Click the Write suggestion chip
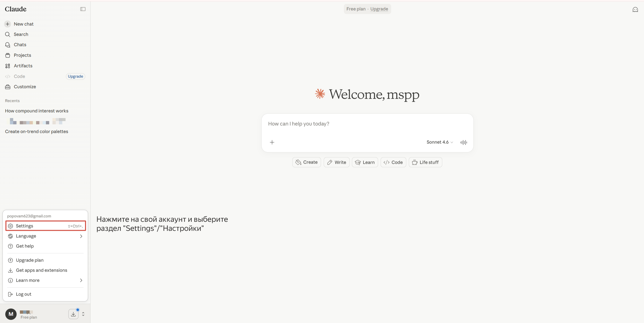This screenshot has height=323, width=644. point(337,162)
